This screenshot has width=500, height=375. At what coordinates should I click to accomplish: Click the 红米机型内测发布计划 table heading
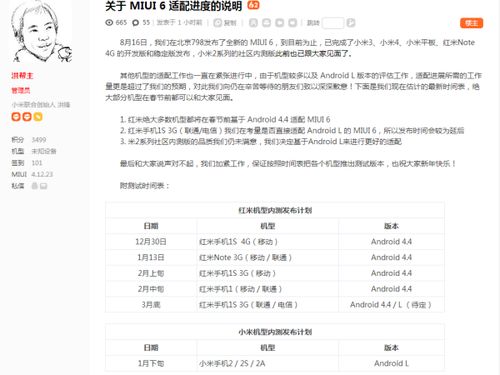click(275, 210)
